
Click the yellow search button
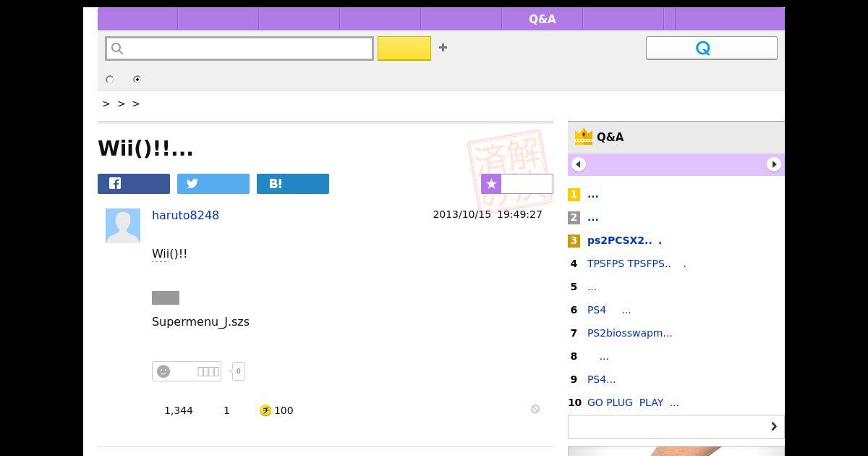click(404, 48)
